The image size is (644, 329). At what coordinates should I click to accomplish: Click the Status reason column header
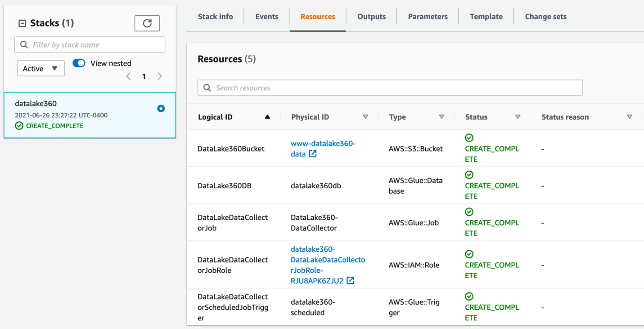click(x=565, y=117)
